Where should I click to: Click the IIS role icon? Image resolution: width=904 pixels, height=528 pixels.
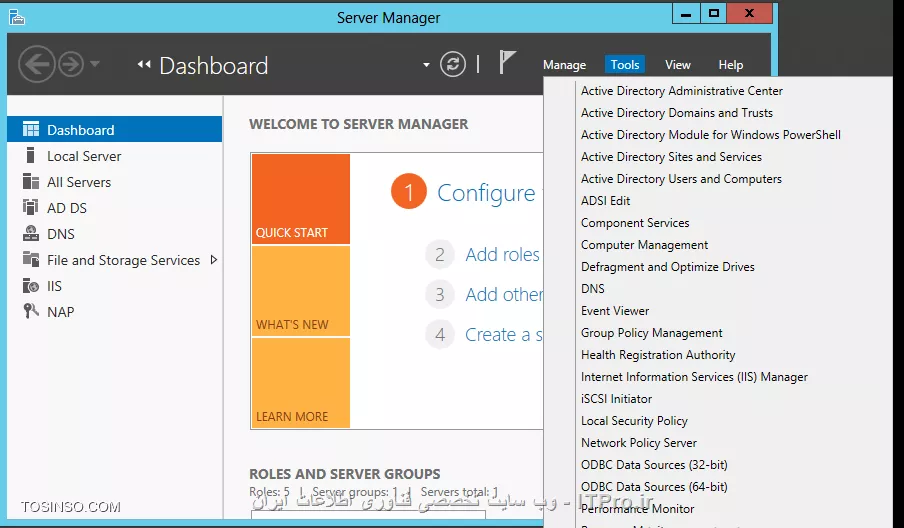pyautogui.click(x=31, y=285)
